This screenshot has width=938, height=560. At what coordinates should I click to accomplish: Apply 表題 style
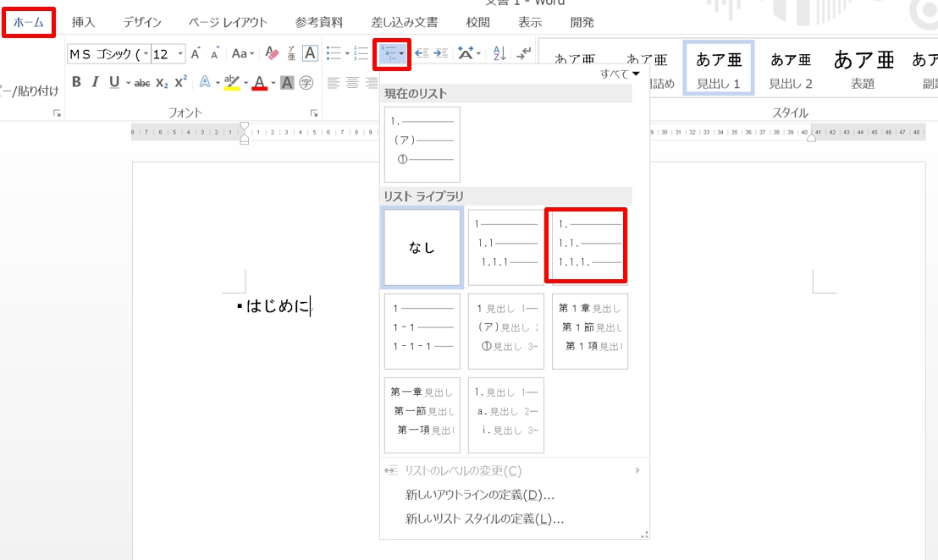click(864, 69)
